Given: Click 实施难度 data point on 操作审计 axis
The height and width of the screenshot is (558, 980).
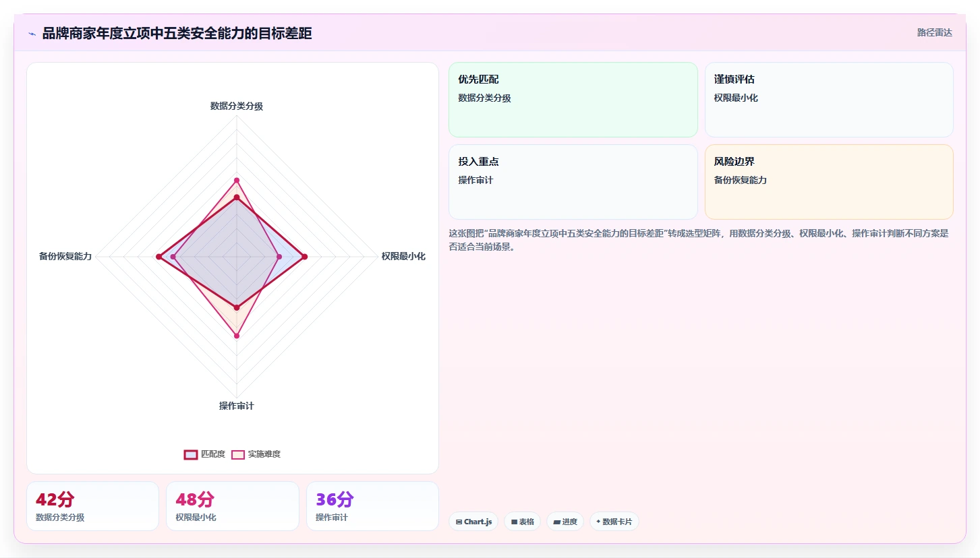Looking at the screenshot, I should (237, 336).
